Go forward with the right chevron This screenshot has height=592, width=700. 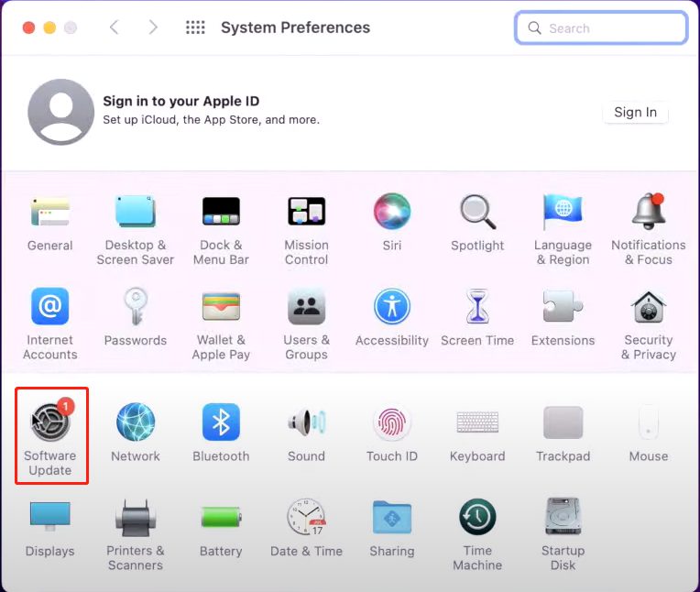153,27
